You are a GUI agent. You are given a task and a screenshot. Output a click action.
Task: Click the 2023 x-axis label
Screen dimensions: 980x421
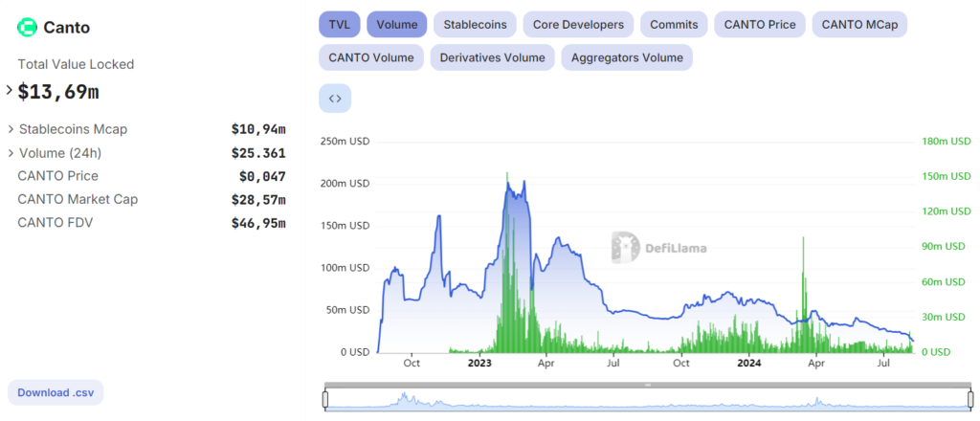point(480,363)
